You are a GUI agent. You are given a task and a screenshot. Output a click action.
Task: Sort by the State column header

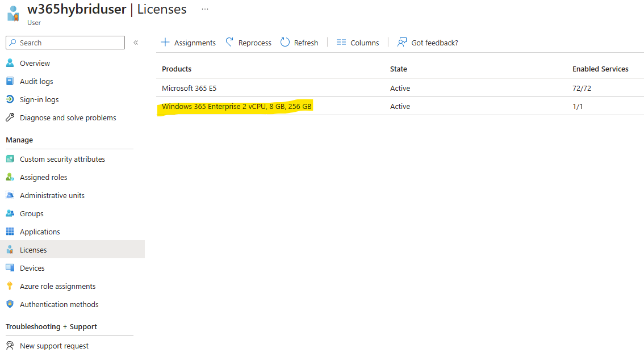pos(399,69)
